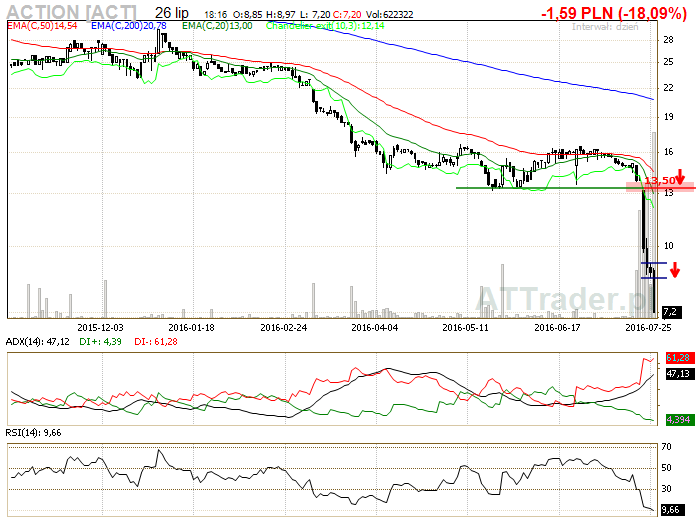Click the ADX(14): 47,12 indicator label
Screen dimensions: 700x522
pos(38,342)
